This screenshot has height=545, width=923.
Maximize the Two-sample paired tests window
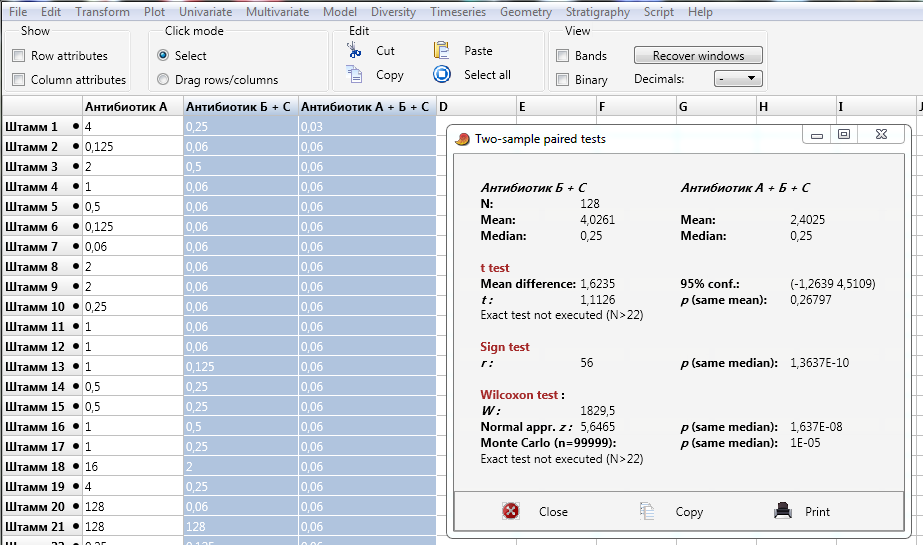[844, 135]
